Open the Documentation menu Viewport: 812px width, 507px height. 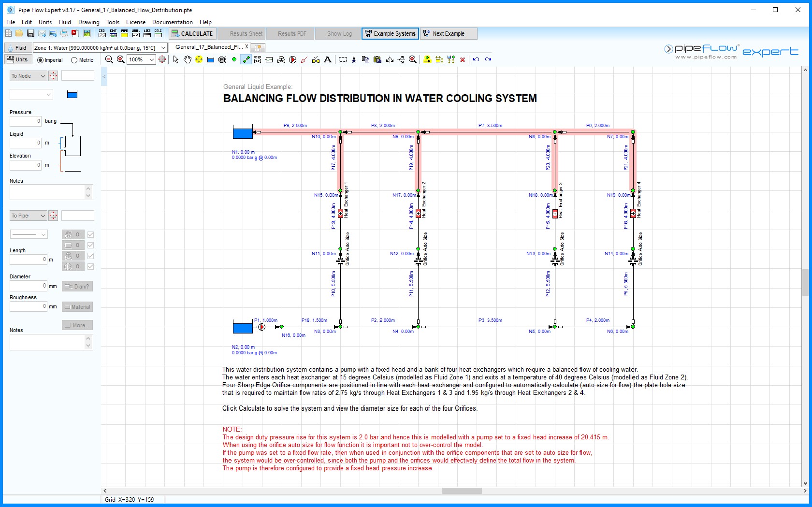173,22
